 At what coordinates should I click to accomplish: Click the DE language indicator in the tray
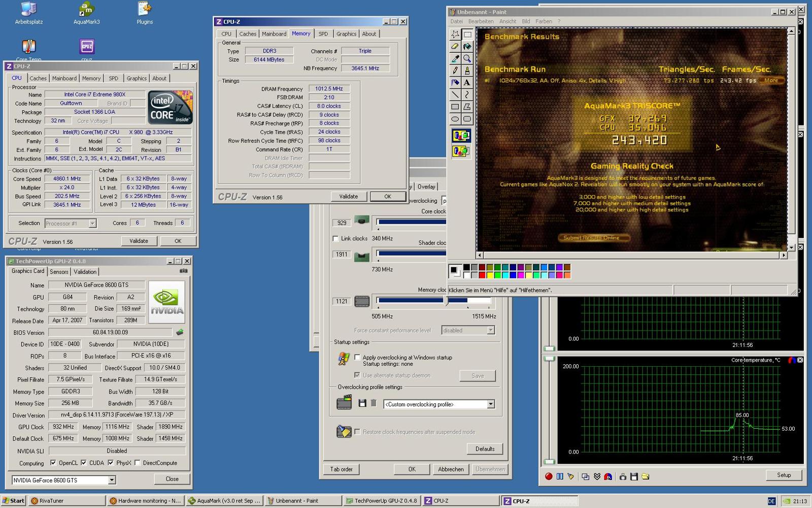point(771,501)
